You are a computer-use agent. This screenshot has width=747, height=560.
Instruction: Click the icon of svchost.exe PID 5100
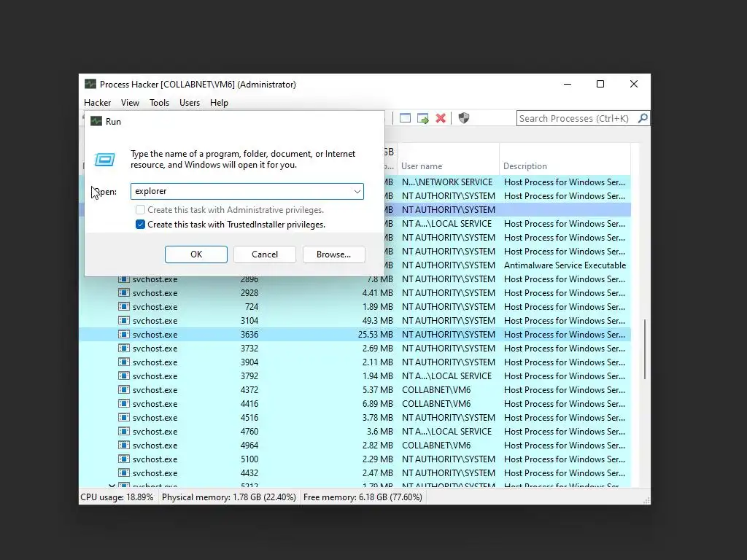pos(124,459)
